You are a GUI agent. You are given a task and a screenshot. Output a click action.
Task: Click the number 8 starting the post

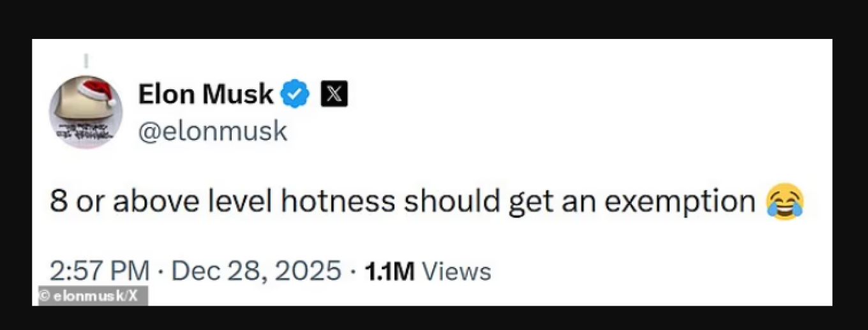point(57,202)
